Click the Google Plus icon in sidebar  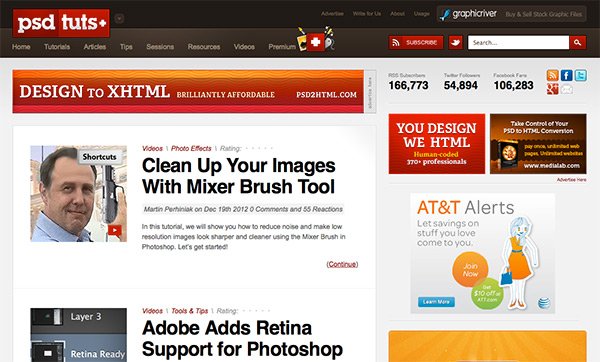552,89
